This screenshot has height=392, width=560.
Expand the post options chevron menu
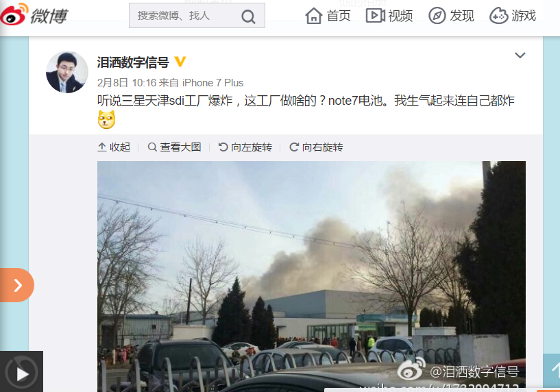click(x=520, y=55)
